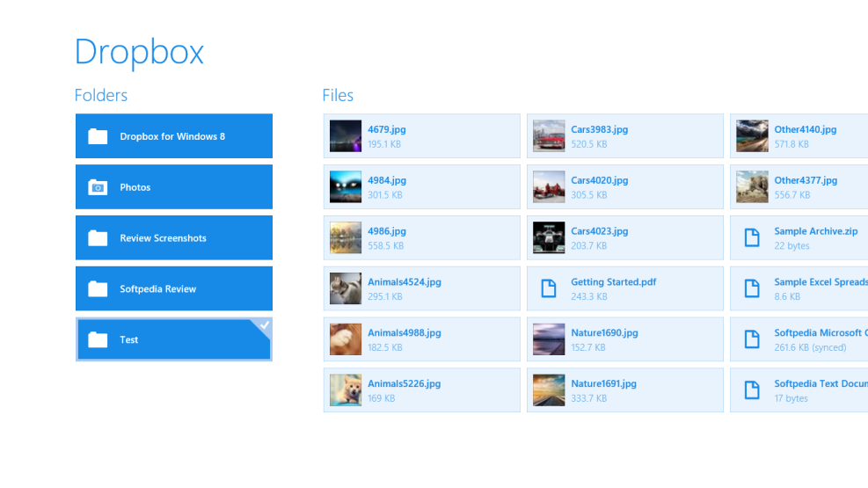Open the Nature1691.jpg thumbnail
Viewport: 868px width, 488px height.
click(549, 390)
